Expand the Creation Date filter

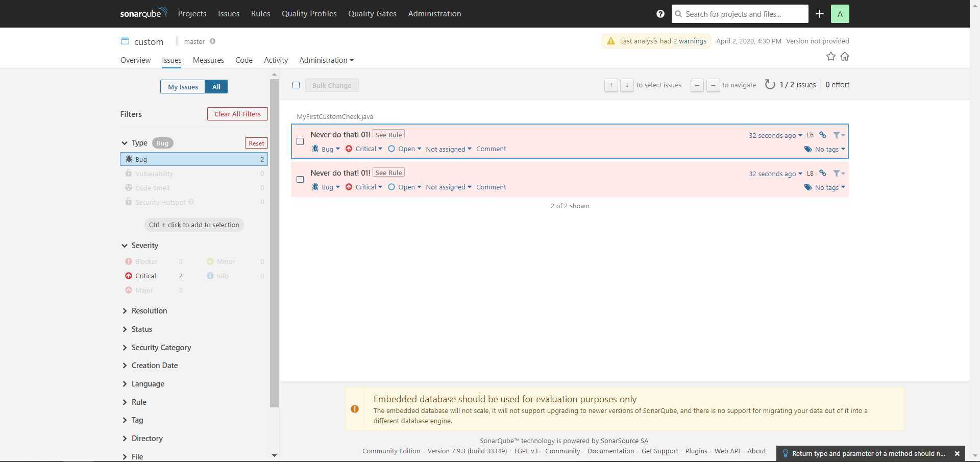pyautogui.click(x=150, y=366)
